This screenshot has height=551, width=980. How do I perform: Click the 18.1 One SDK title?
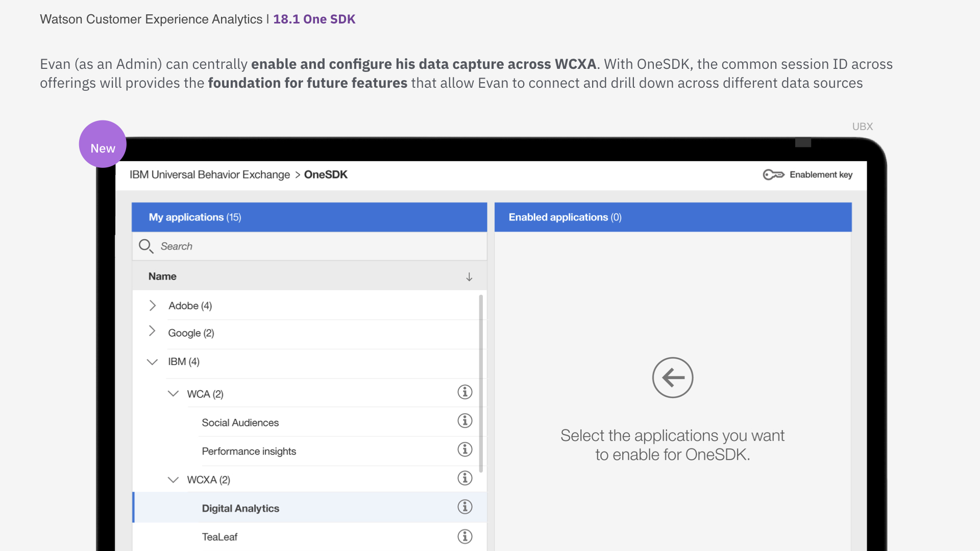point(314,19)
